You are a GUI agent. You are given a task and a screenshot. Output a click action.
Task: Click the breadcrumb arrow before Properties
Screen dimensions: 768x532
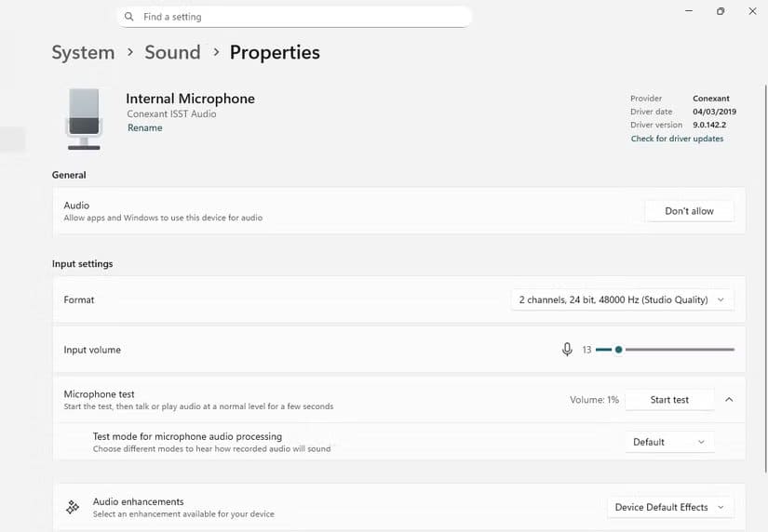click(x=215, y=53)
